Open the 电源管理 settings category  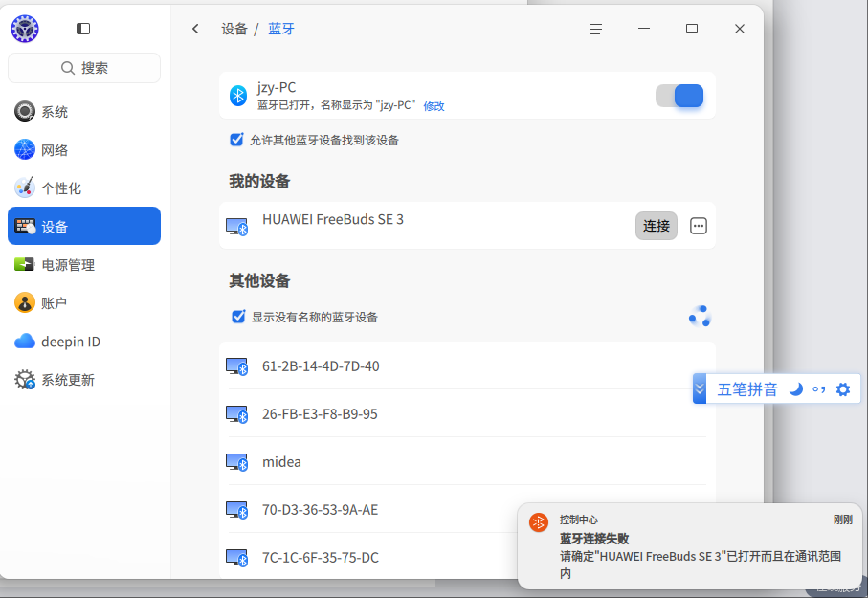coord(84,265)
